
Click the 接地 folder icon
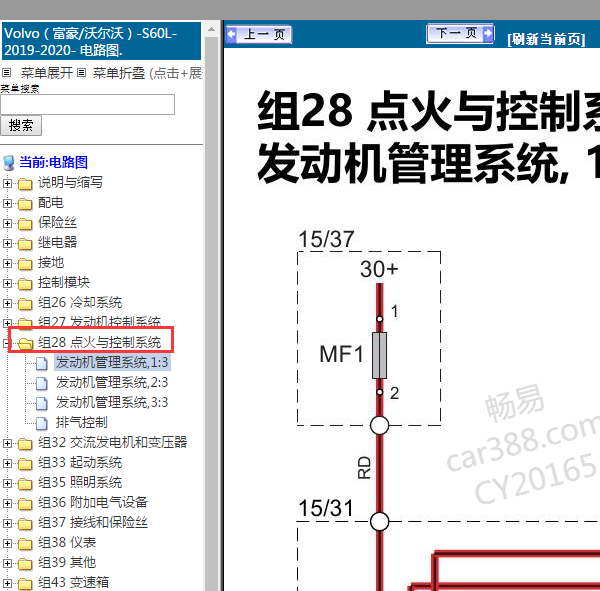click(x=25, y=264)
